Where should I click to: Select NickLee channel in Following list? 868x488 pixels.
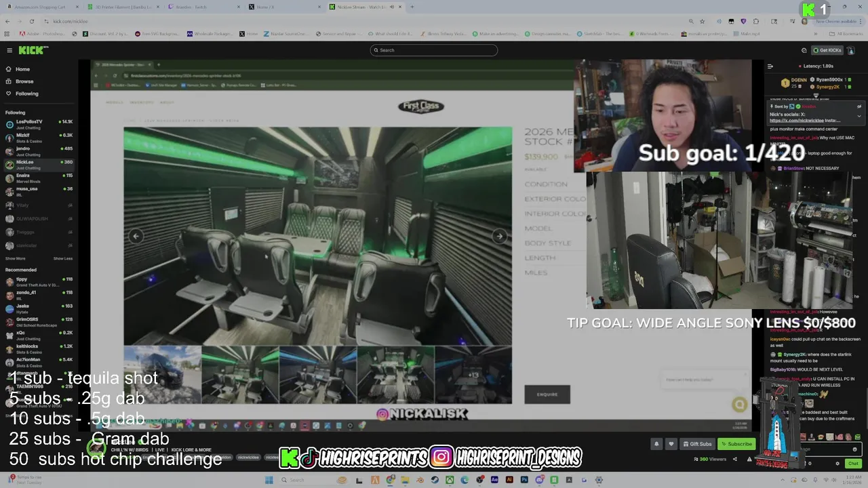pos(39,164)
